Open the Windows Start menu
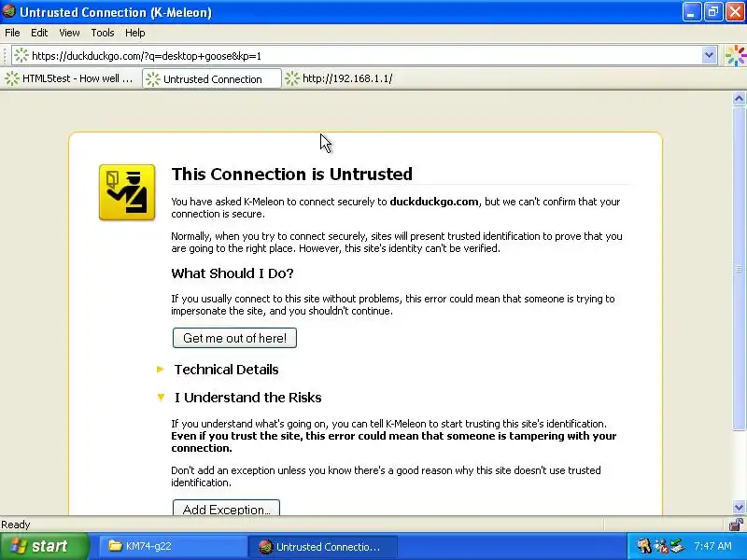747x560 pixels. 44,546
